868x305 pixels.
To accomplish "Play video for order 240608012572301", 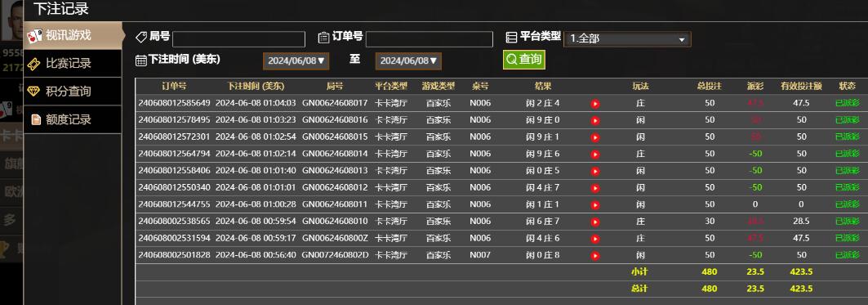I will point(595,137).
